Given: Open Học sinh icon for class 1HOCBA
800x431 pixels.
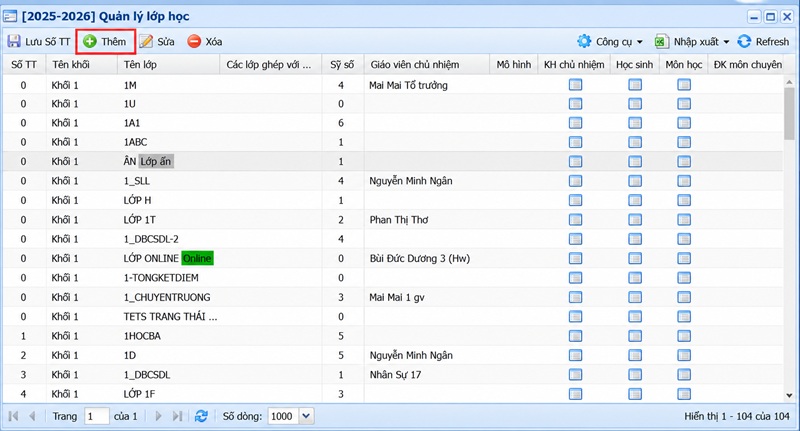Looking at the screenshot, I should (x=635, y=336).
